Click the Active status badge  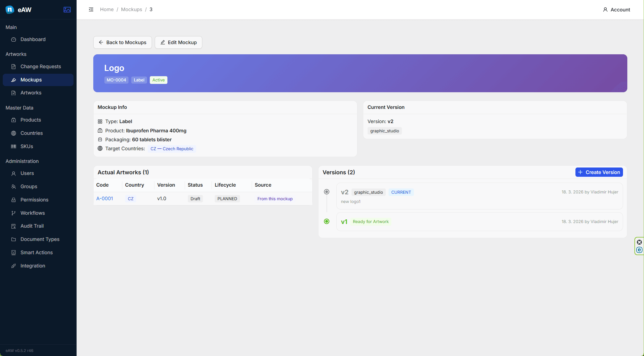[x=158, y=80]
